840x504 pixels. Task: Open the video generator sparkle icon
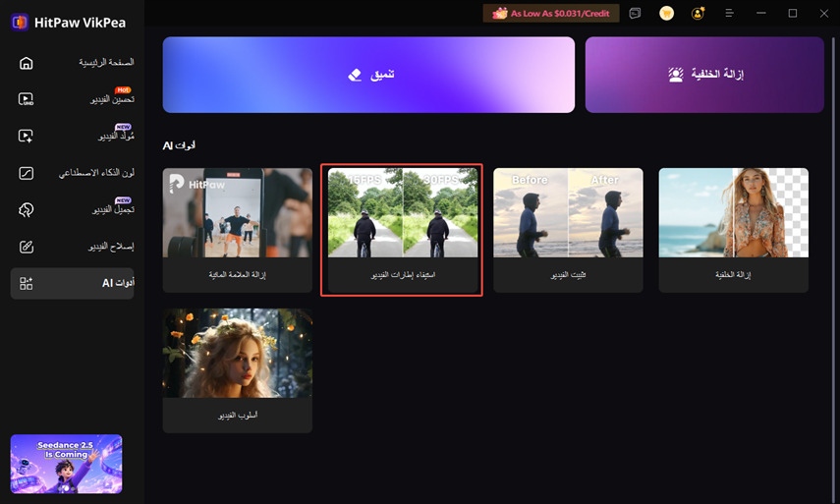[26, 136]
